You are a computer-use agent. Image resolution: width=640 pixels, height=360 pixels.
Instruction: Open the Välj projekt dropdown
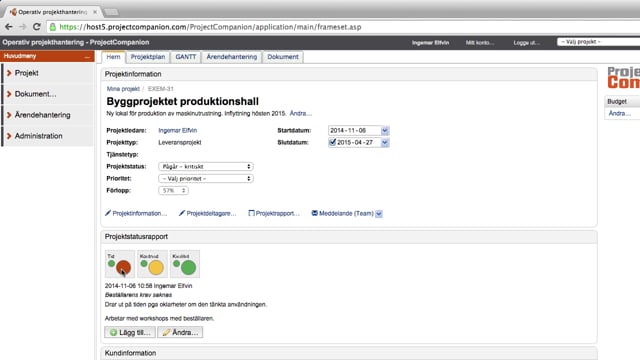pos(598,42)
